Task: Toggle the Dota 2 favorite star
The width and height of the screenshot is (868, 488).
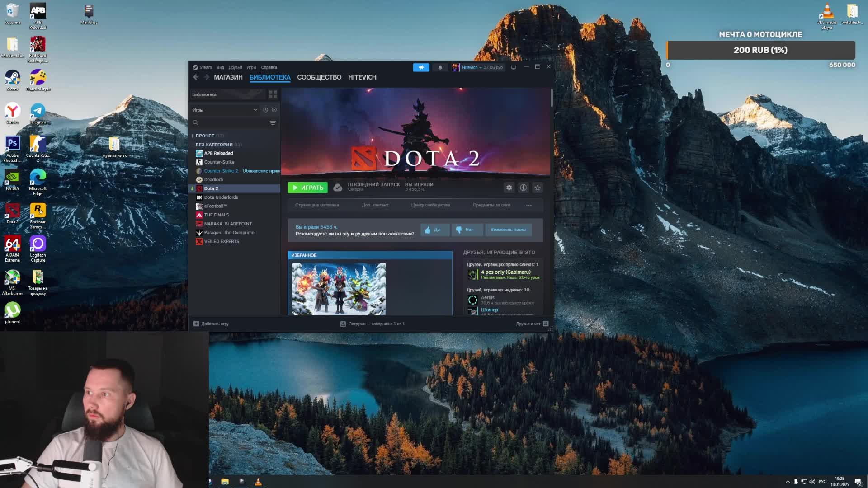Action: (x=538, y=188)
